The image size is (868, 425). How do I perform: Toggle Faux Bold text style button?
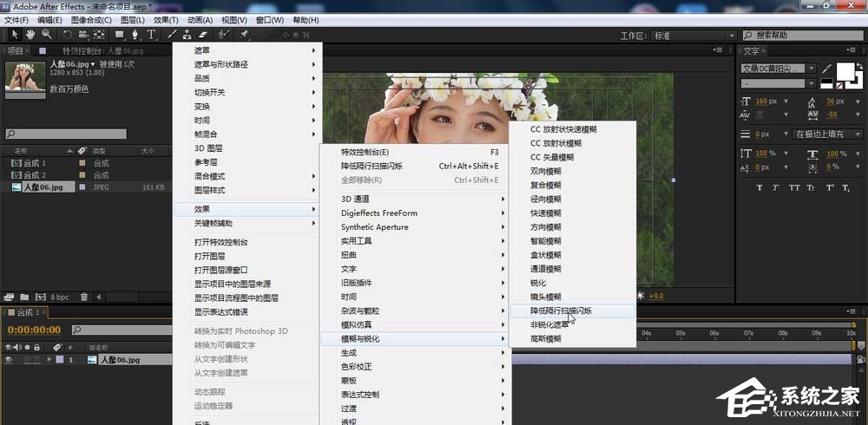[759, 187]
